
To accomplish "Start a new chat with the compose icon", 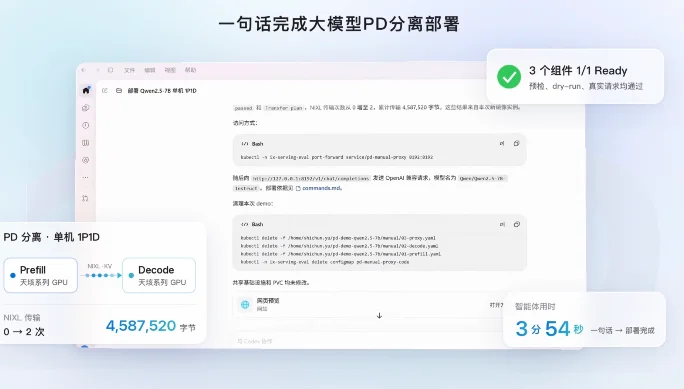I will pyautogui.click(x=105, y=91).
